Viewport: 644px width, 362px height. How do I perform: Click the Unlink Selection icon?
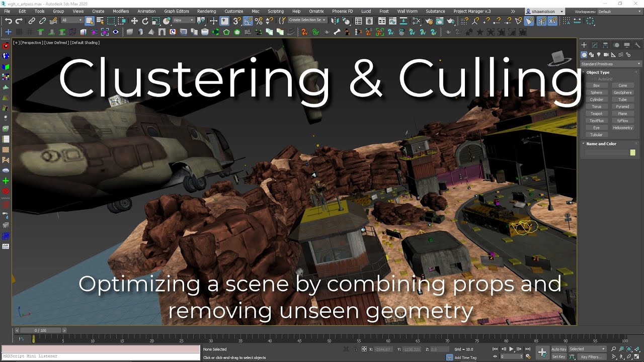pyautogui.click(x=42, y=21)
